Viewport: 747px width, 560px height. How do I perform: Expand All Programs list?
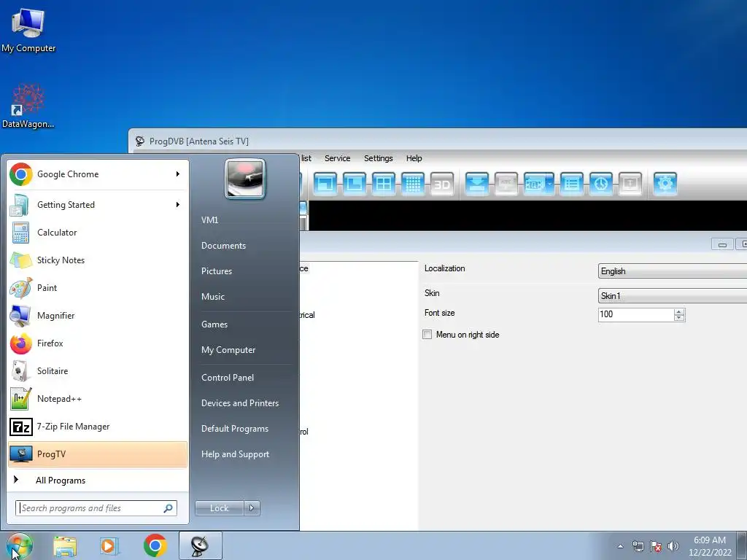(x=98, y=480)
